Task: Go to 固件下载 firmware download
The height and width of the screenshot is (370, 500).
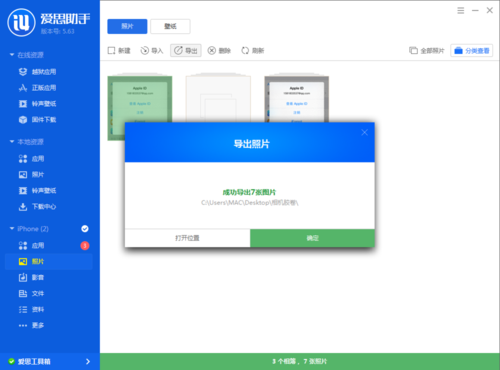Action: tap(37, 120)
